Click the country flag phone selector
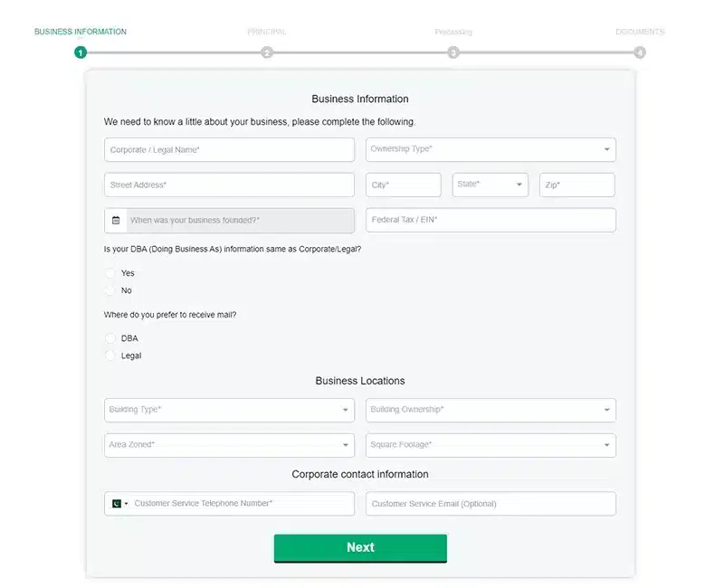Viewport: 724px width, 588px height. click(x=119, y=504)
